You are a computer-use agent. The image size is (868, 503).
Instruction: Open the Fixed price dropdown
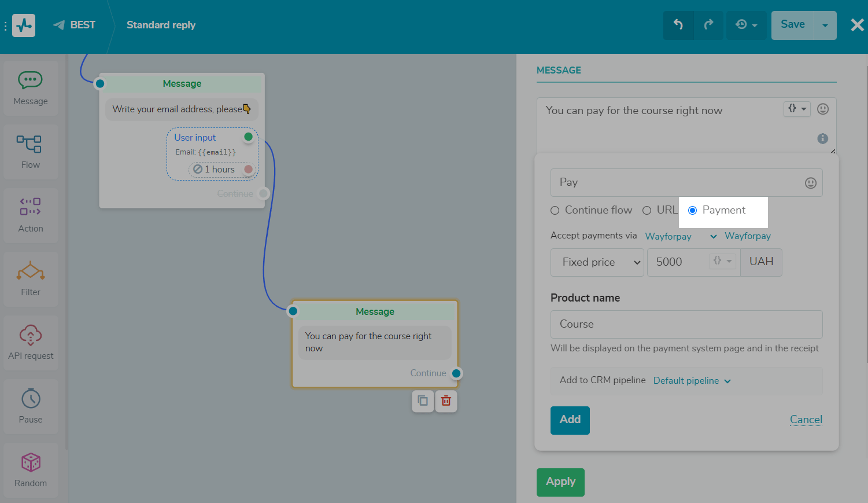tap(597, 262)
